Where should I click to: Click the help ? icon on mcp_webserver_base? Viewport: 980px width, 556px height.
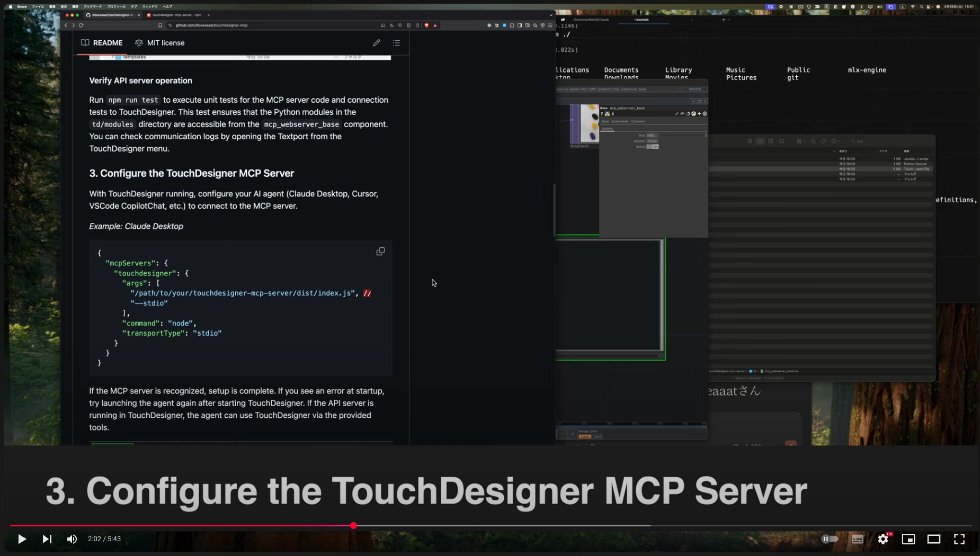point(602,114)
